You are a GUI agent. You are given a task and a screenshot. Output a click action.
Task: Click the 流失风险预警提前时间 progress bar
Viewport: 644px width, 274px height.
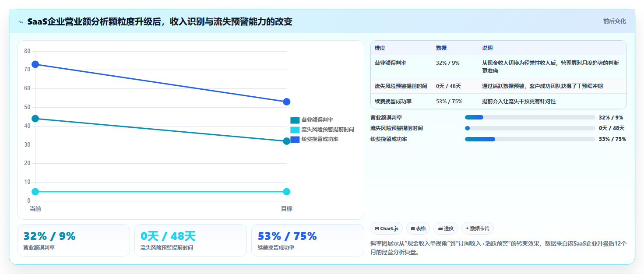(530, 128)
